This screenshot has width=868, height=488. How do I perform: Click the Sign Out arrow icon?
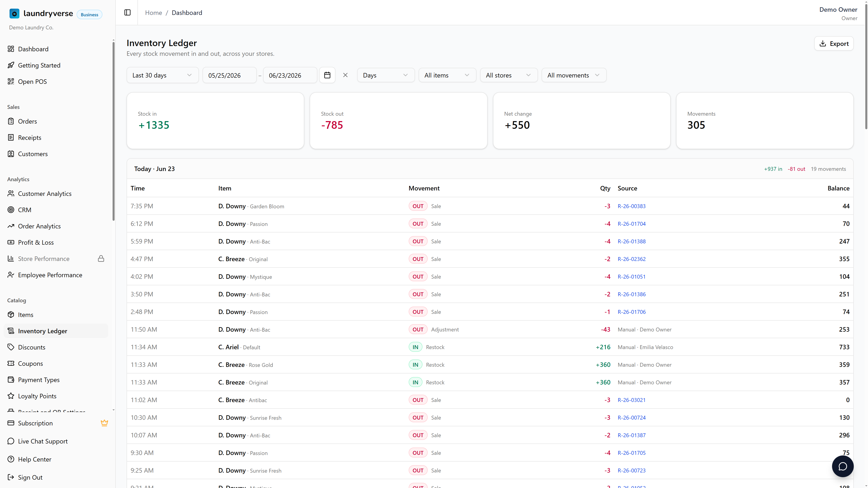pyautogui.click(x=11, y=477)
